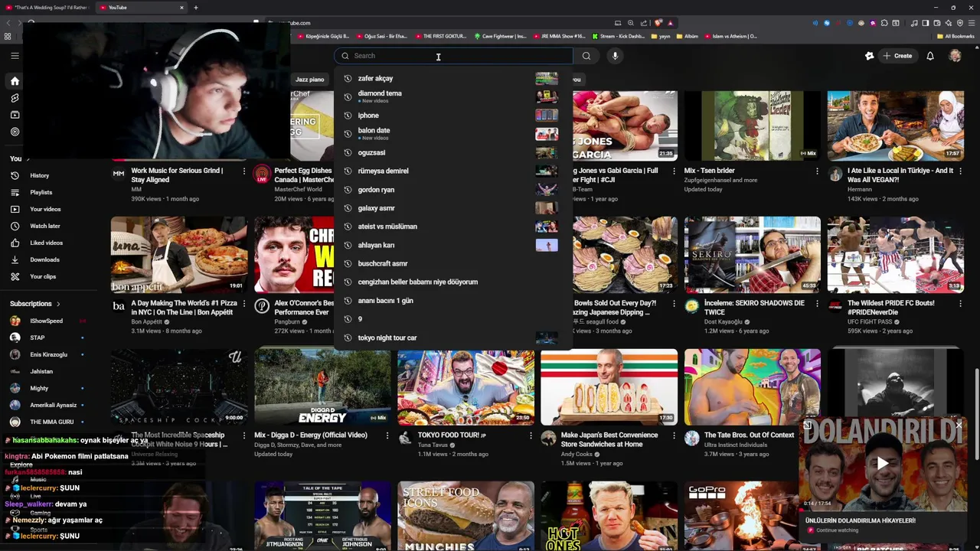This screenshot has height=551, width=980.
Task: Play the DOLANDIRILDI miniplayer video
Action: coord(883,463)
